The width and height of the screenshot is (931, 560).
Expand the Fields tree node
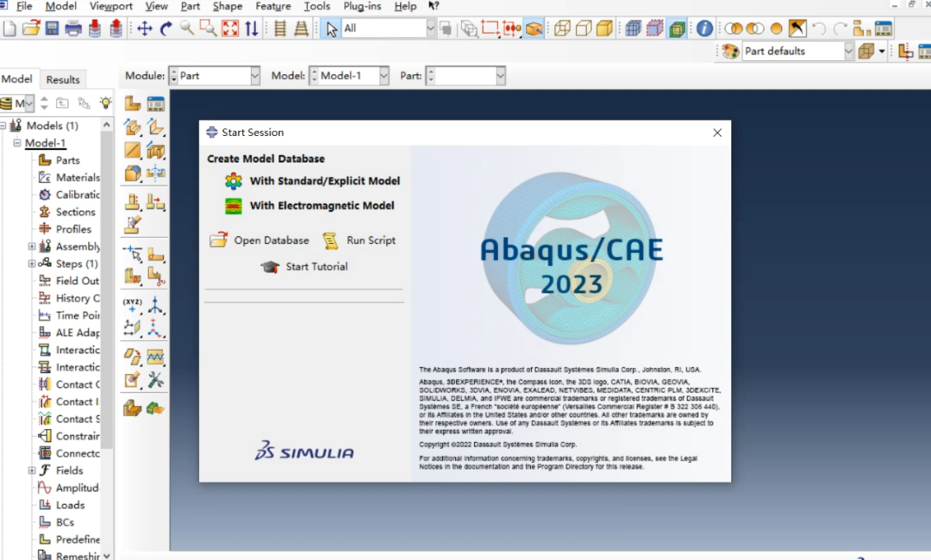pos(32,470)
